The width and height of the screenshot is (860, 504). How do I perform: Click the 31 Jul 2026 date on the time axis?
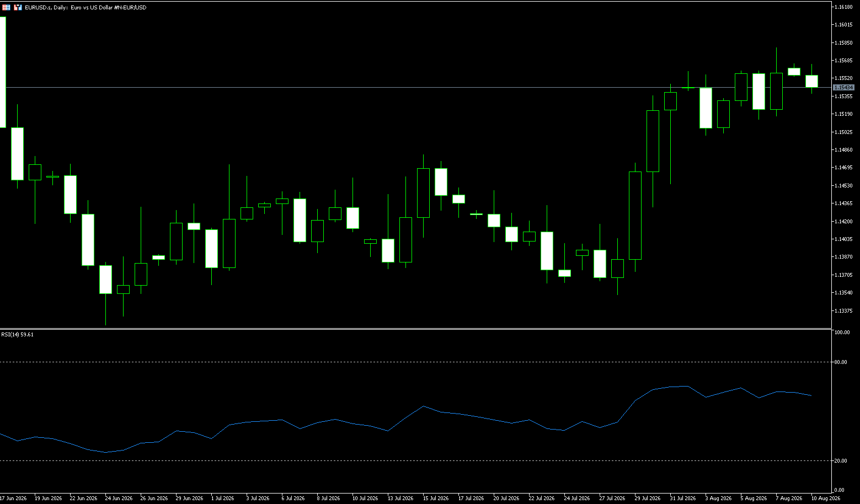pos(683,498)
